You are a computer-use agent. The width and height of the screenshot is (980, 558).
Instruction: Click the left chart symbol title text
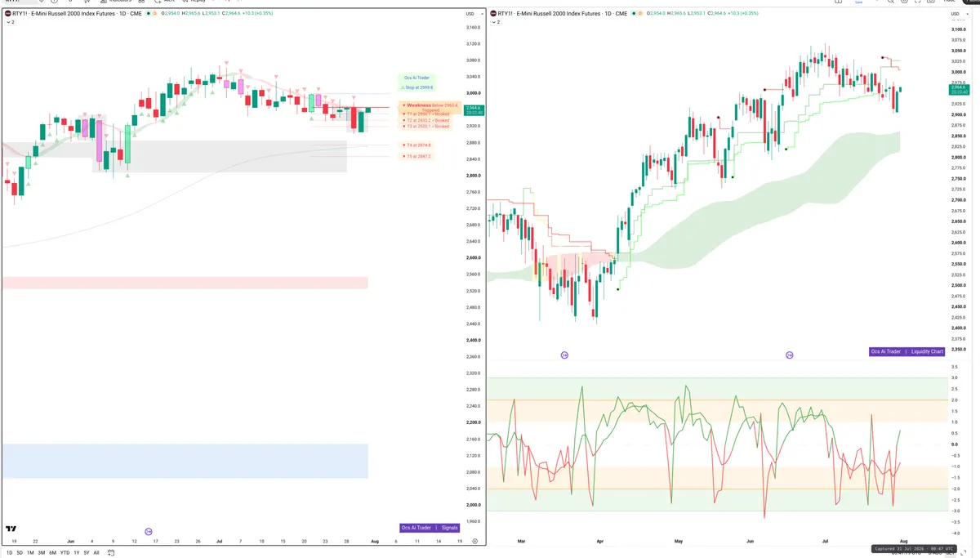pos(77,14)
